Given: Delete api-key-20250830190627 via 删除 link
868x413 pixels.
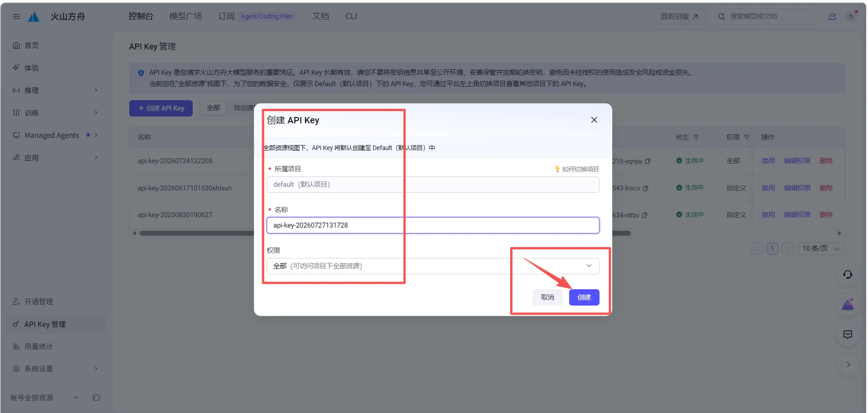Looking at the screenshot, I should pyautogui.click(x=826, y=215).
